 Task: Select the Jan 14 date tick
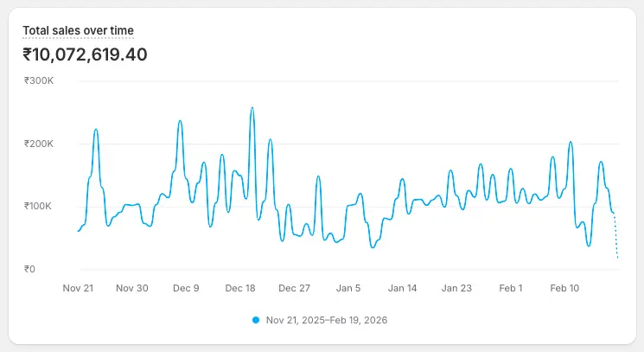coord(402,288)
